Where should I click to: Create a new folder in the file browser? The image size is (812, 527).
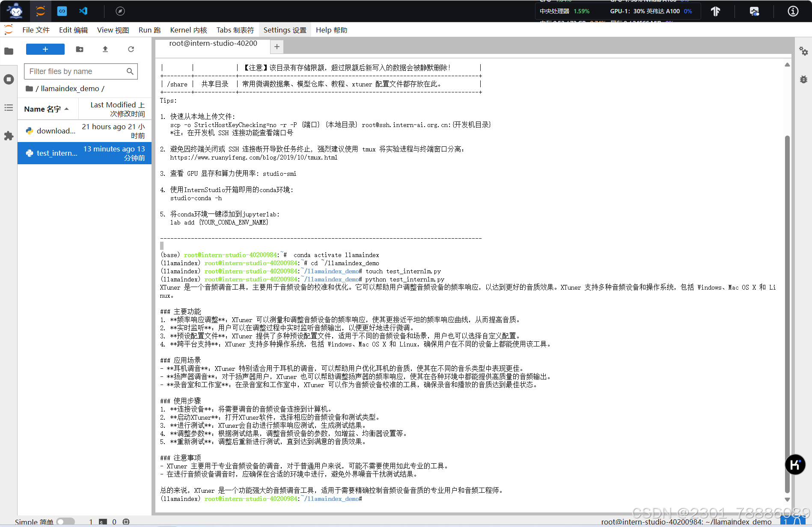[79, 49]
